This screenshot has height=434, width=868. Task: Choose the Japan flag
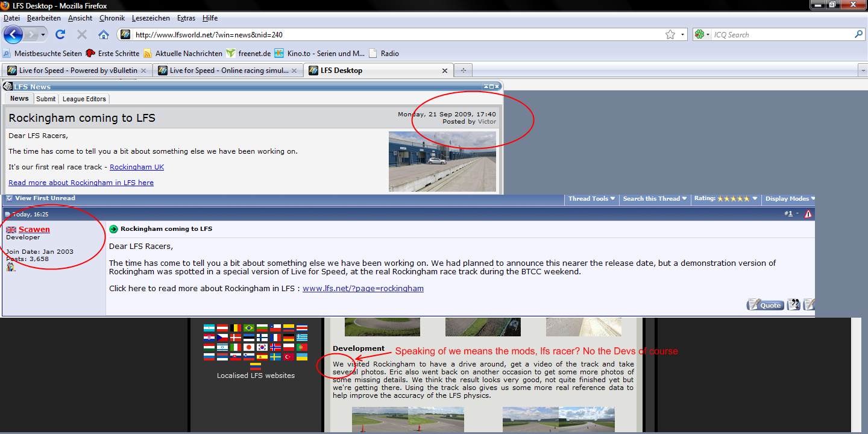tap(248, 348)
